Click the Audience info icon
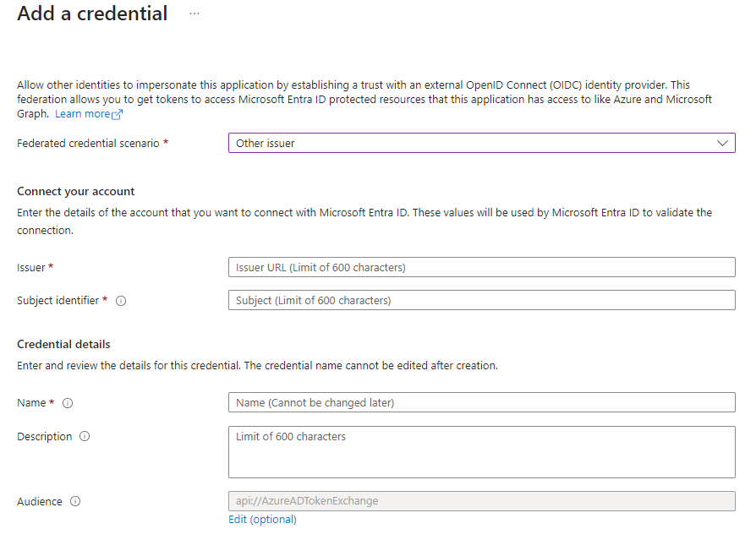 click(x=75, y=501)
